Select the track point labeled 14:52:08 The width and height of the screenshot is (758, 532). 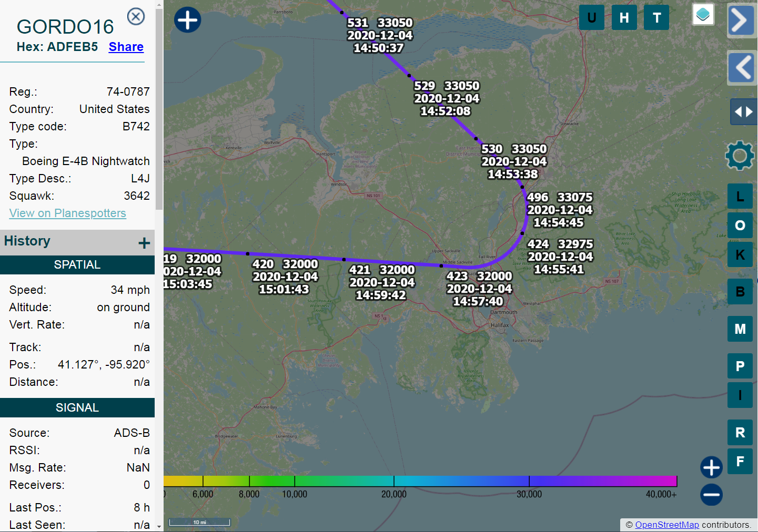click(x=409, y=76)
